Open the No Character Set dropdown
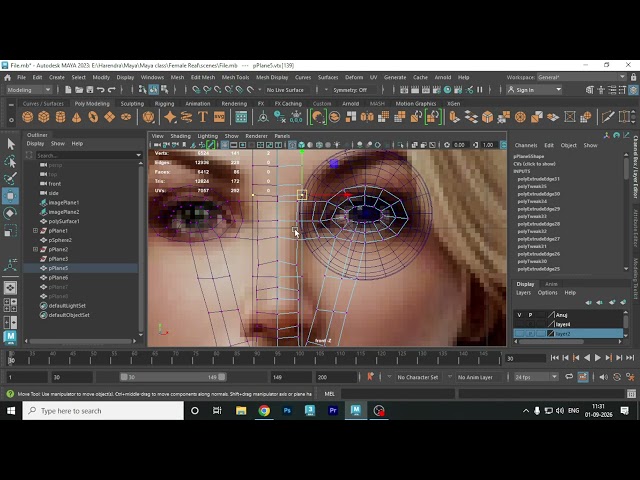Screen dimensions: 640x480 coord(418,377)
